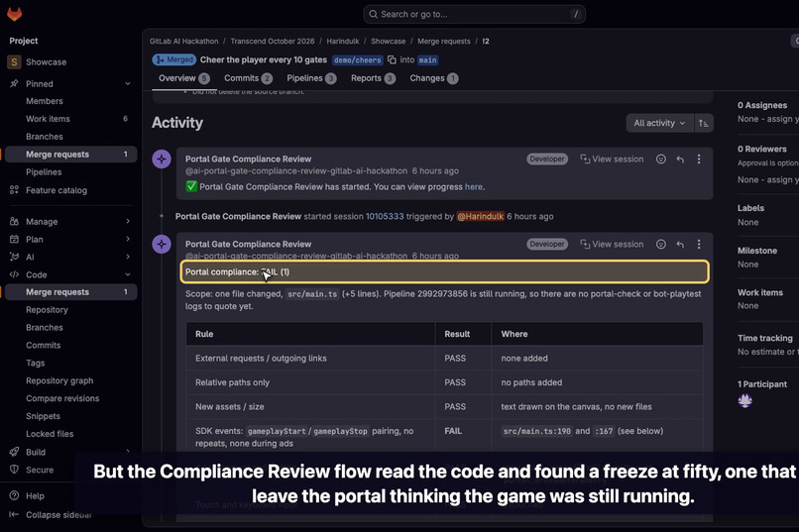This screenshot has height=532, width=799.
Task: Open the Pipelines tab
Action: tap(311, 78)
